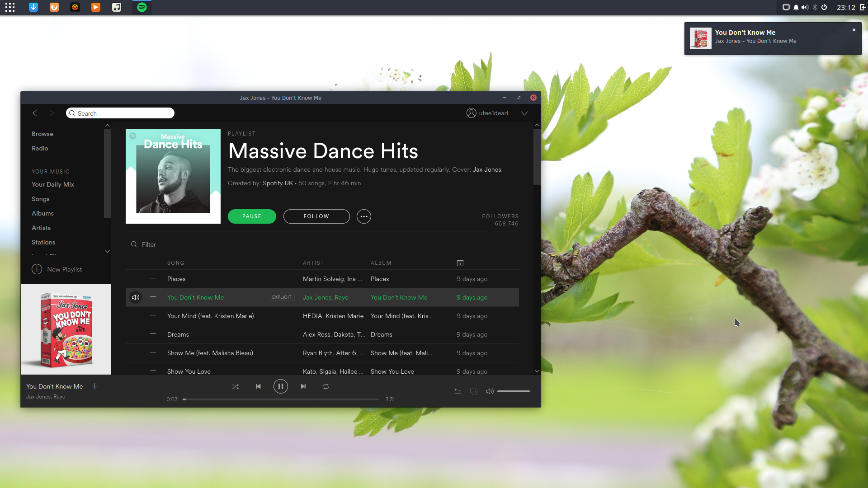Viewport: 868px width, 488px height.
Task: Sort by the SONG column header
Action: click(x=176, y=263)
